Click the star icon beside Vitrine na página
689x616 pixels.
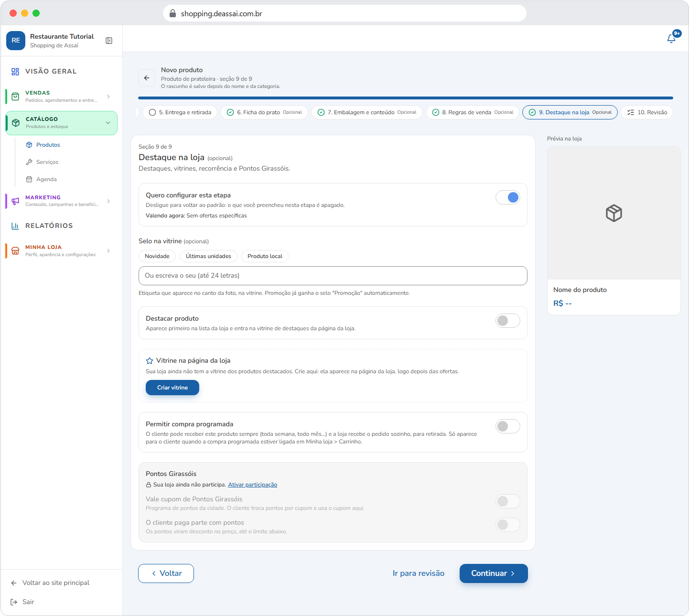click(x=150, y=361)
